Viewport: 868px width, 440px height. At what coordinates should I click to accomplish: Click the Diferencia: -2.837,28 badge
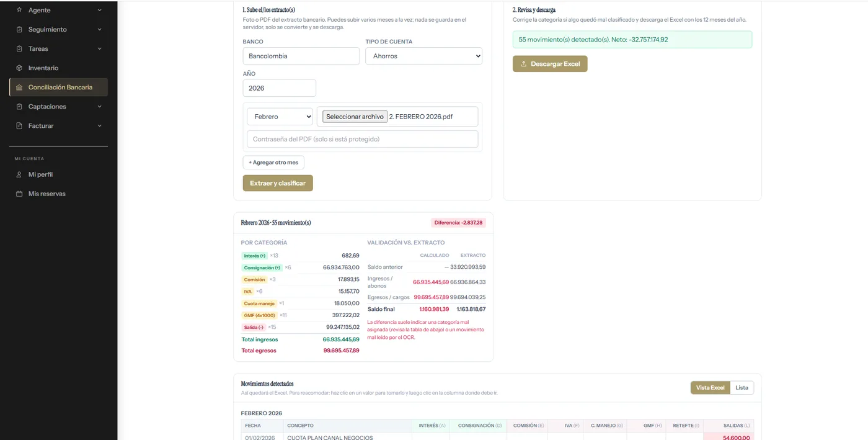tap(459, 223)
